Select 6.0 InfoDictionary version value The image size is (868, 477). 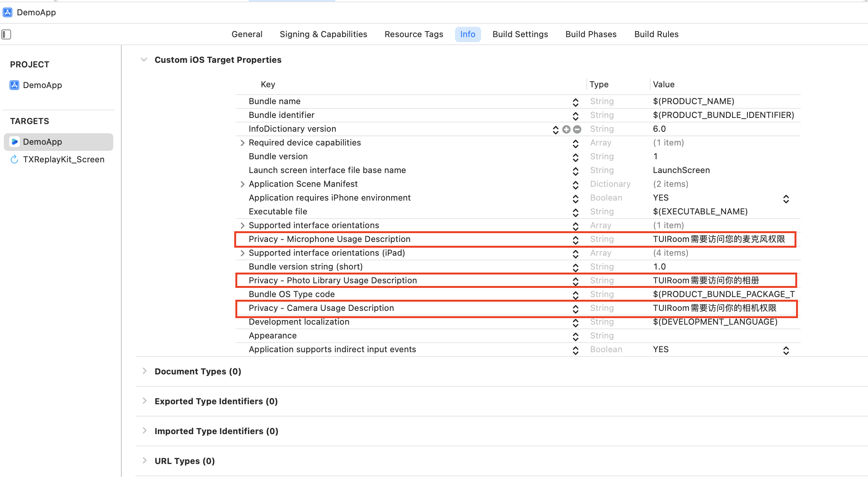[659, 129]
